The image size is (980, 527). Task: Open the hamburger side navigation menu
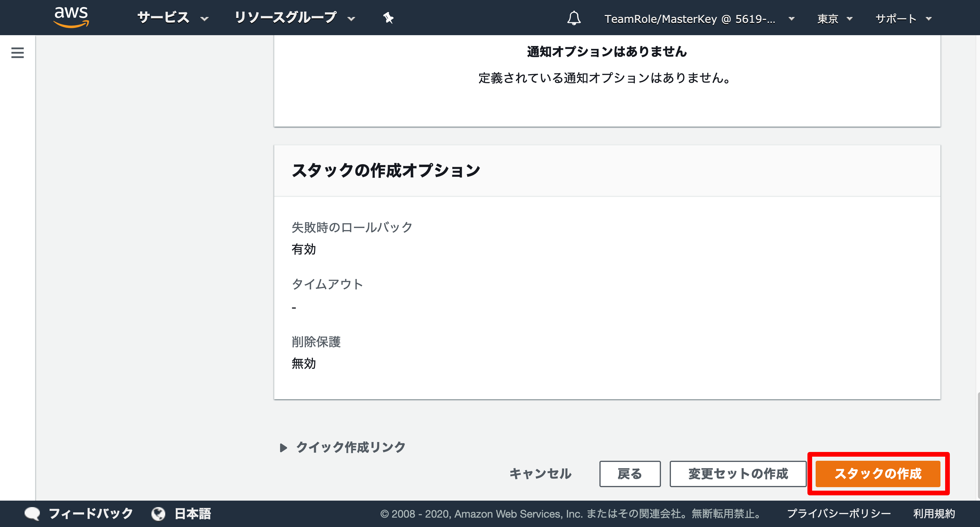[x=18, y=52]
